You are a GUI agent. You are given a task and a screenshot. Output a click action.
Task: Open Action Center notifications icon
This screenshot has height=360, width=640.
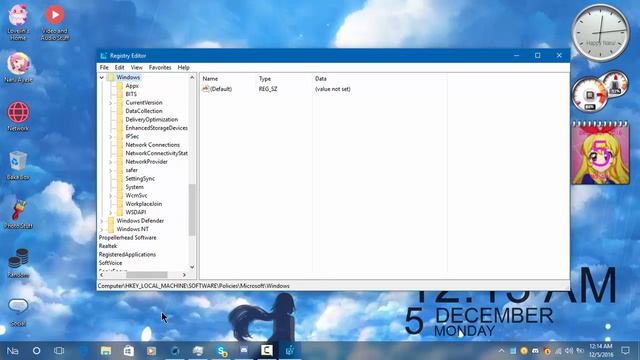pyautogui.click(x=625, y=351)
